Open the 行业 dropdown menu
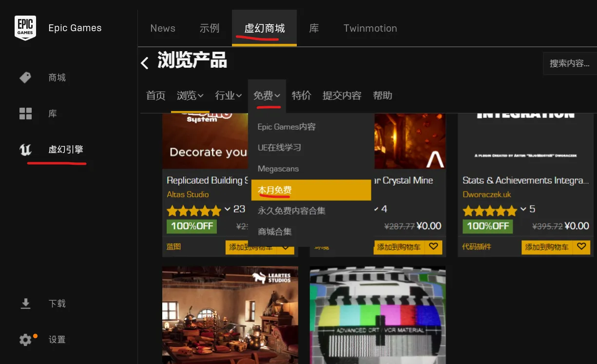The image size is (597, 364). coord(229,96)
